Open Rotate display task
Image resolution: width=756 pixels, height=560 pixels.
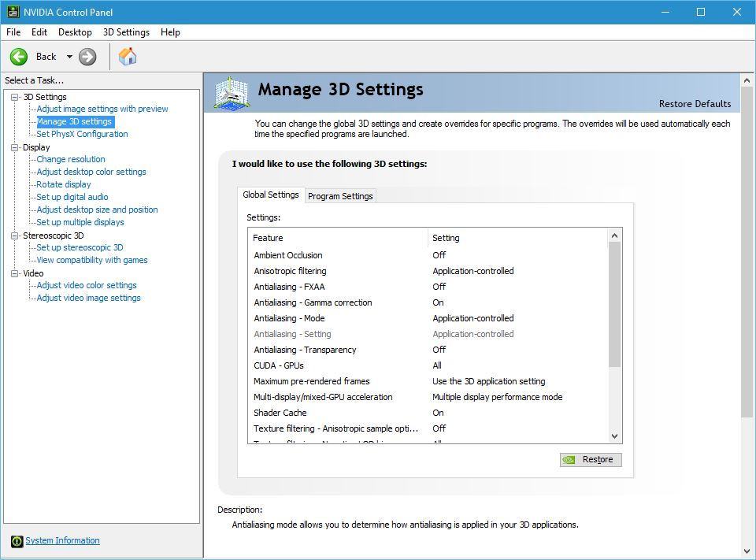click(64, 184)
